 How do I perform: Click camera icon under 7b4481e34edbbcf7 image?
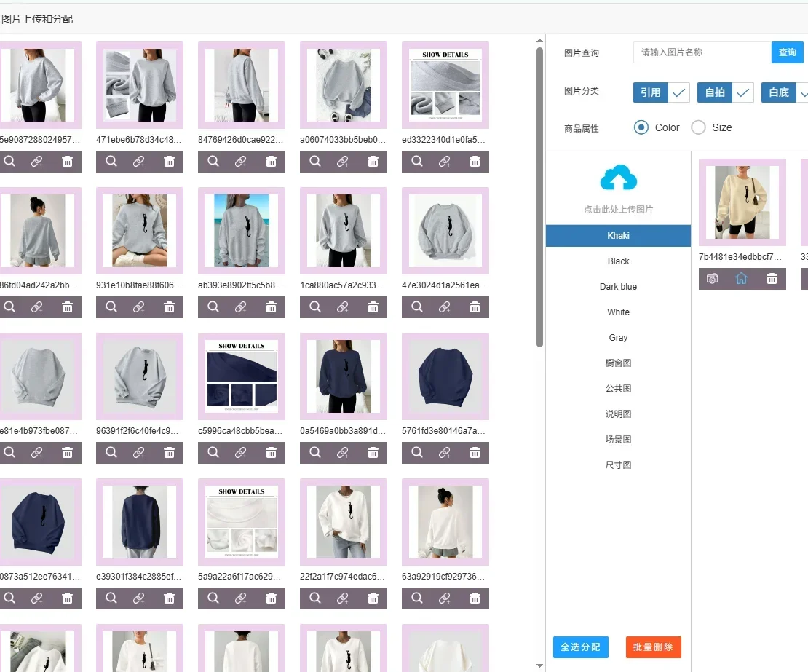point(712,279)
